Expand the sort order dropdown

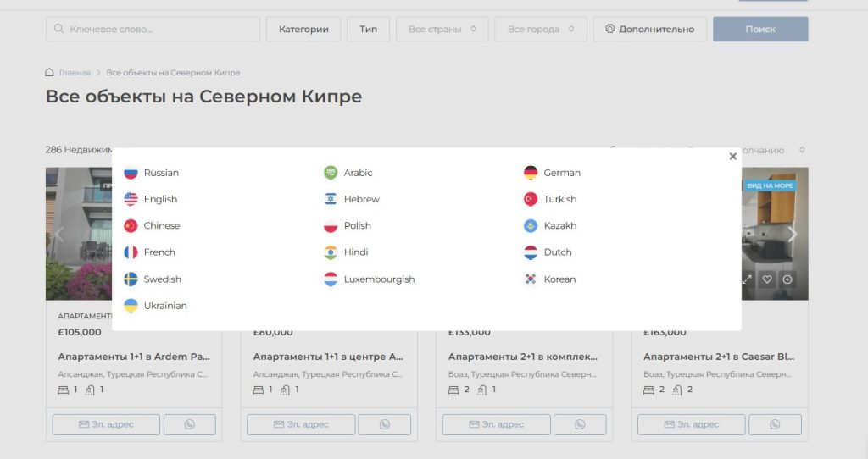coord(801,150)
